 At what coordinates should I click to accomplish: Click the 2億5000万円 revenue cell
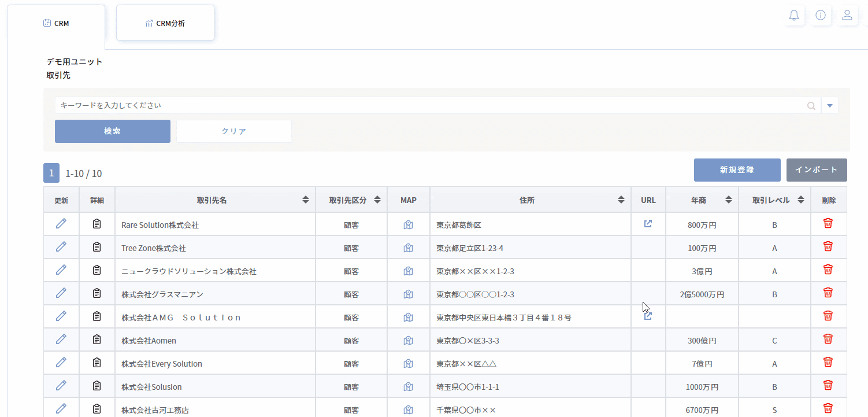point(702,294)
